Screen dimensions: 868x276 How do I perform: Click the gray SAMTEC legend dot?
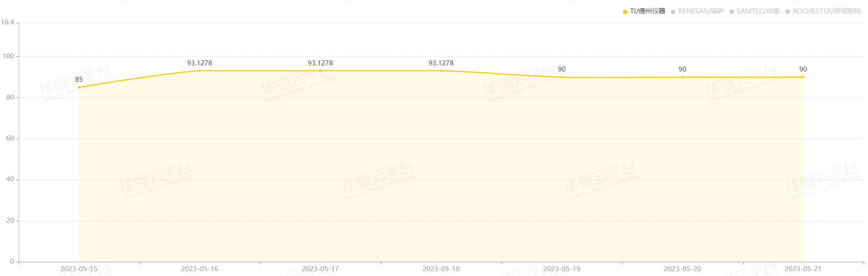[x=732, y=12]
